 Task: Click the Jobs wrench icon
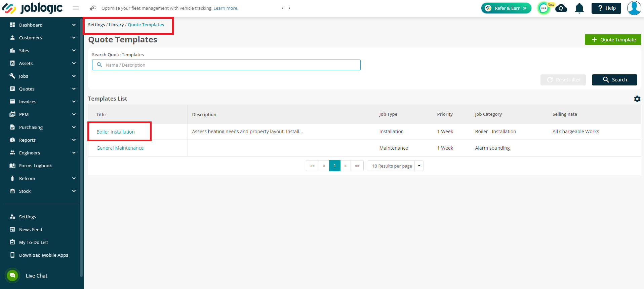point(12,76)
